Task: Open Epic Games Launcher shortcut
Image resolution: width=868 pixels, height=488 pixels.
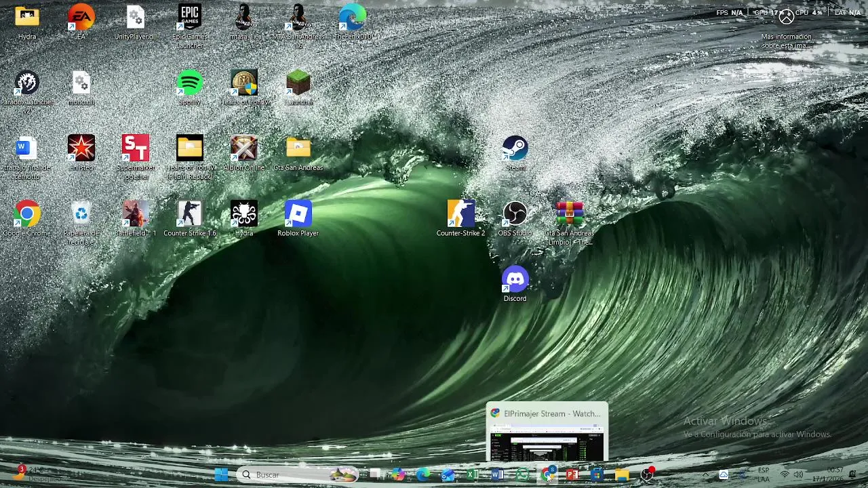Action: pyautogui.click(x=190, y=26)
